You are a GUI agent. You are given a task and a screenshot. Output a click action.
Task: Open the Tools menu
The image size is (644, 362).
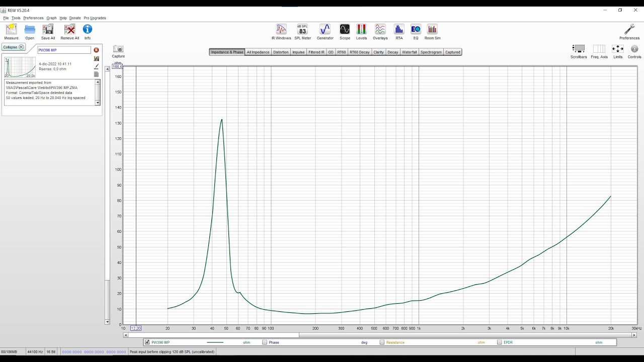(16, 18)
